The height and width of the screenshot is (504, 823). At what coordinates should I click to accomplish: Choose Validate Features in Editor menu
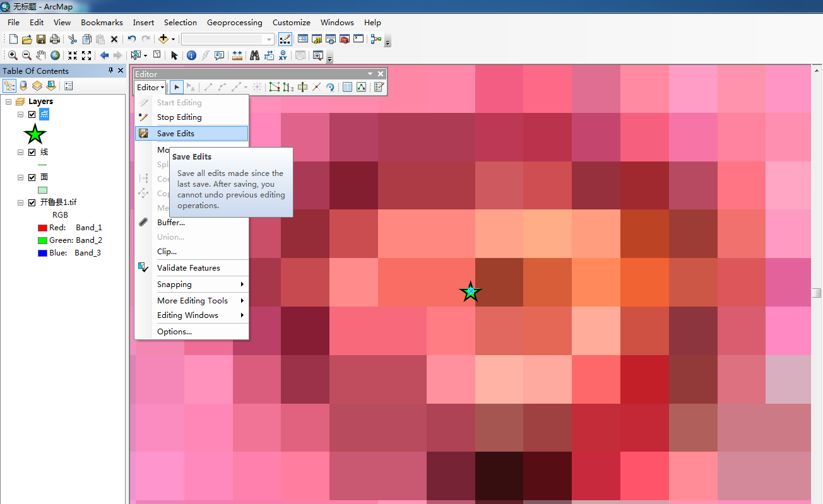point(192,268)
